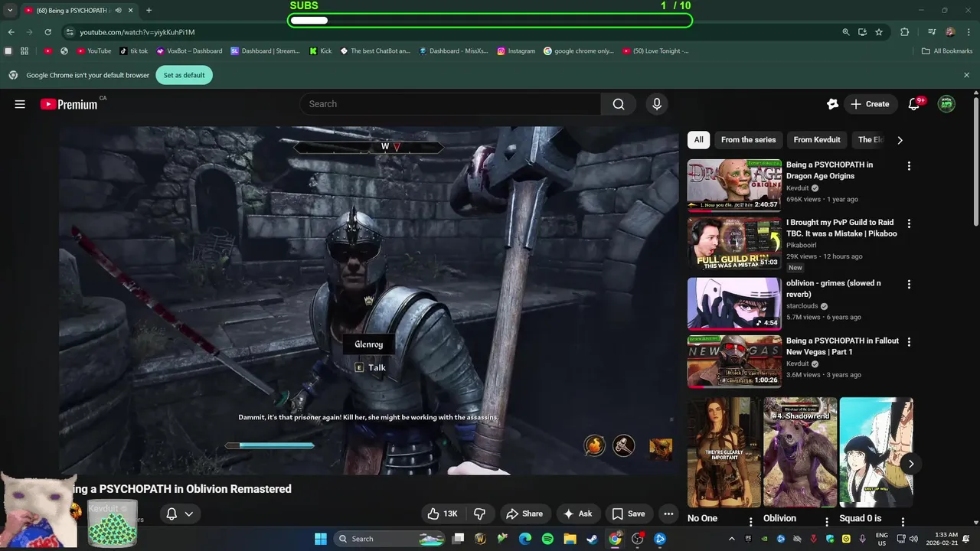Screen dimensions: 980x551
Task: Open options for oblivion grimes video
Action: (909, 284)
